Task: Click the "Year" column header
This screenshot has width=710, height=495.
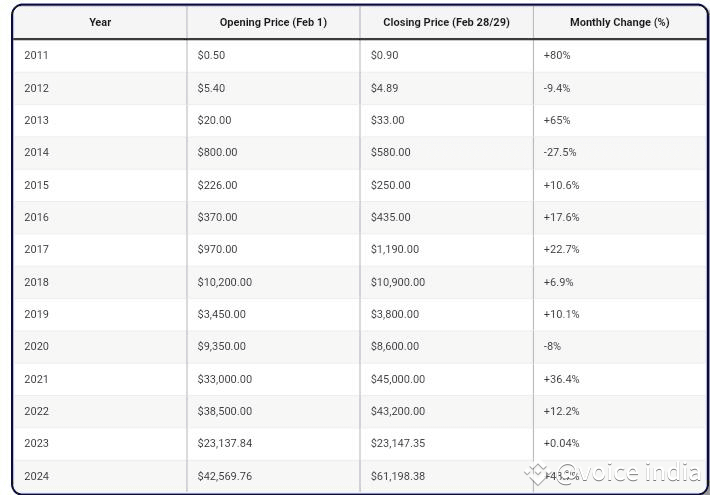Action: tap(100, 22)
